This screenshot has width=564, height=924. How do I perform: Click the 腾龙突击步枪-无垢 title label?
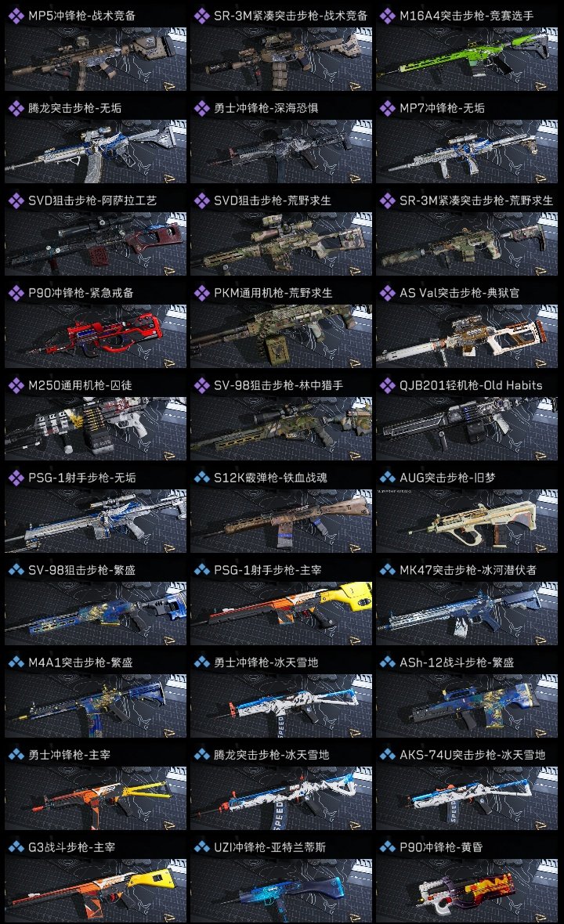coord(75,108)
